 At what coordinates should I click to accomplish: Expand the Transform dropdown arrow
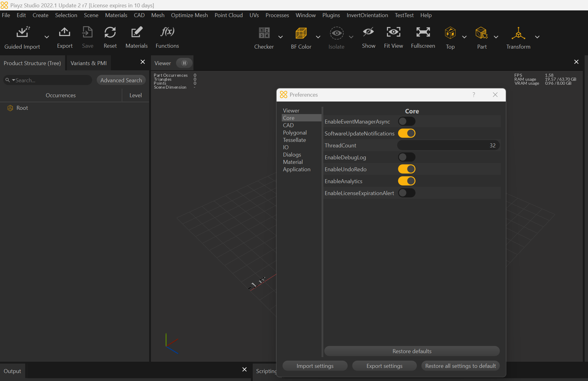537,37
